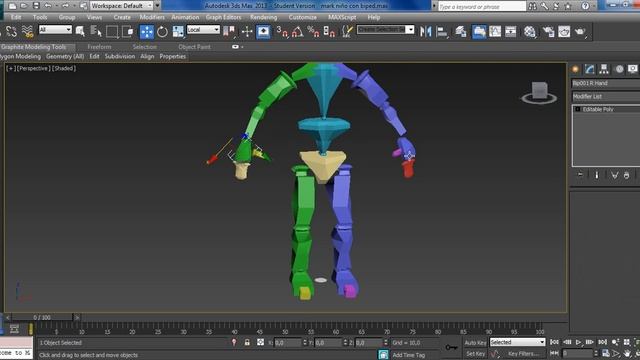
Task: Go to End frame button
Action: click(602, 342)
